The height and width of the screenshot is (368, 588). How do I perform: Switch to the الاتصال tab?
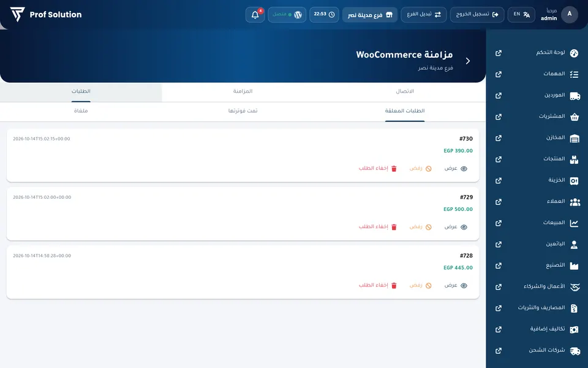[405, 92]
